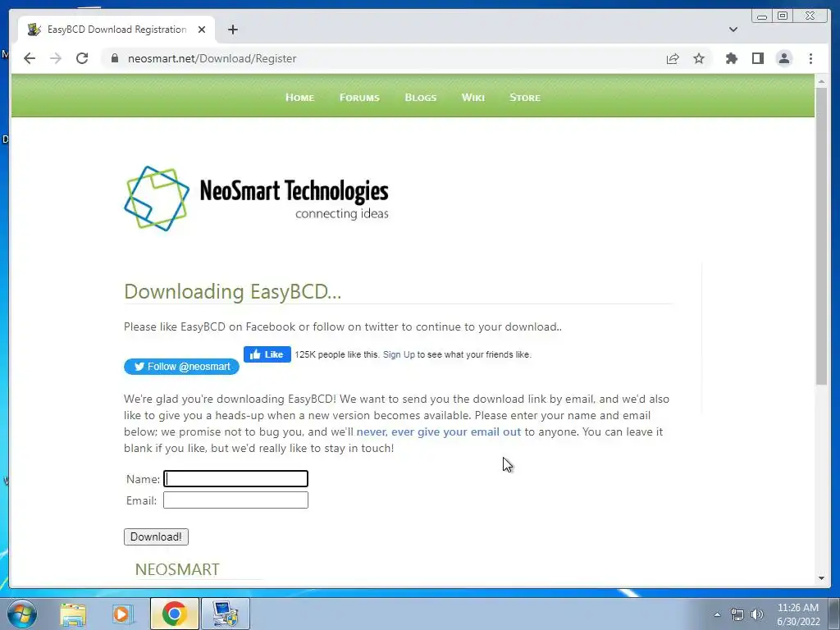
Task: Open the Forums menu item
Action: tap(359, 98)
